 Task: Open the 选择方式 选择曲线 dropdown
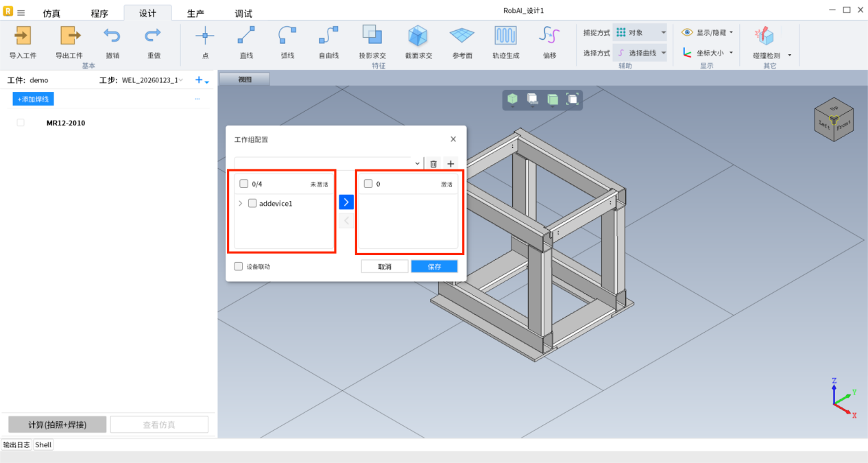639,53
